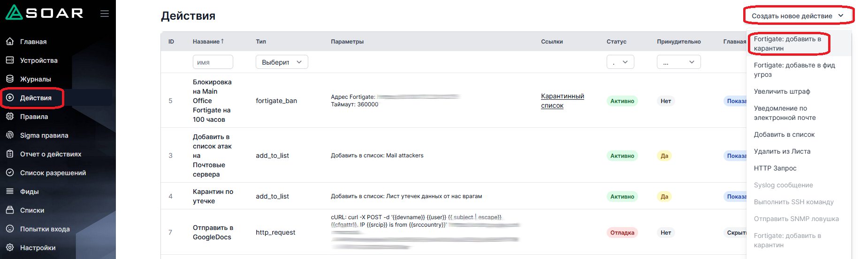Click the Главная home icon in sidebar
This screenshot has height=259, width=868.
(10, 42)
